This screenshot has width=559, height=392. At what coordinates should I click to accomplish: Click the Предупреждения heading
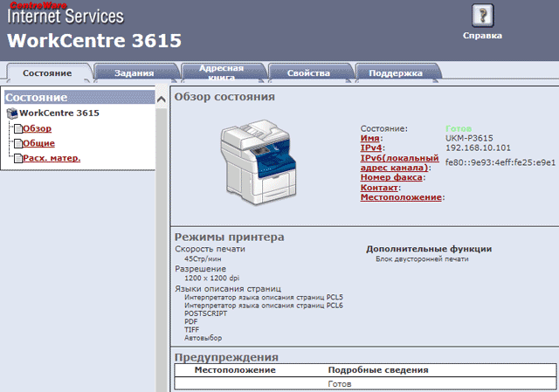coord(226,357)
